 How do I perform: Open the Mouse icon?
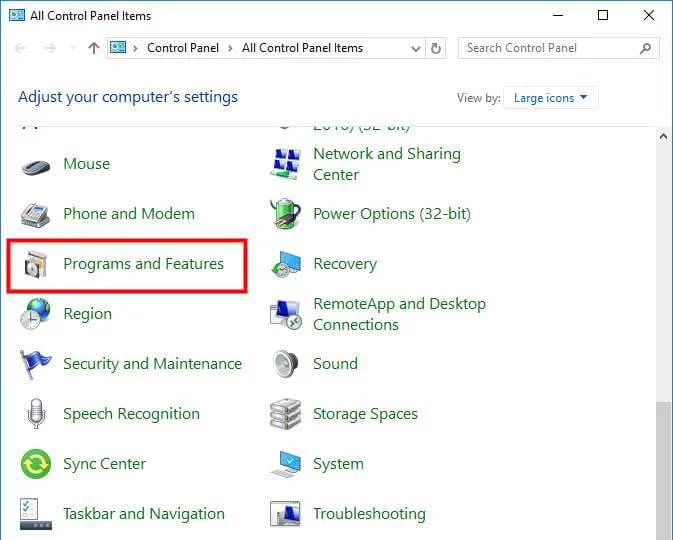(x=36, y=166)
